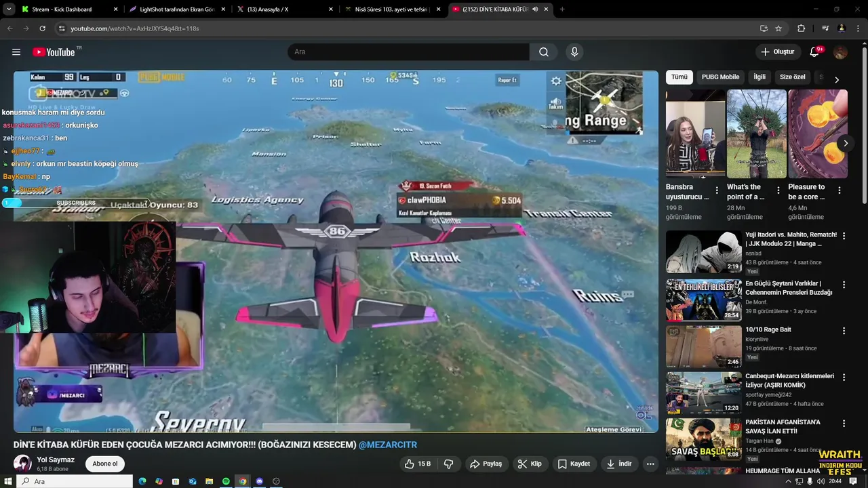Bookmark this page with the star
Image resolution: width=868 pixels, height=488 pixels.
778,28
